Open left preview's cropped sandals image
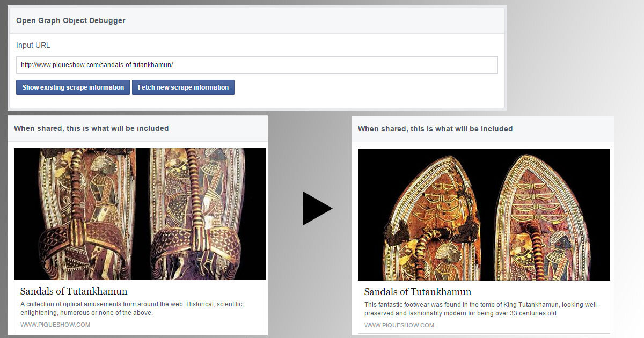 (140, 214)
